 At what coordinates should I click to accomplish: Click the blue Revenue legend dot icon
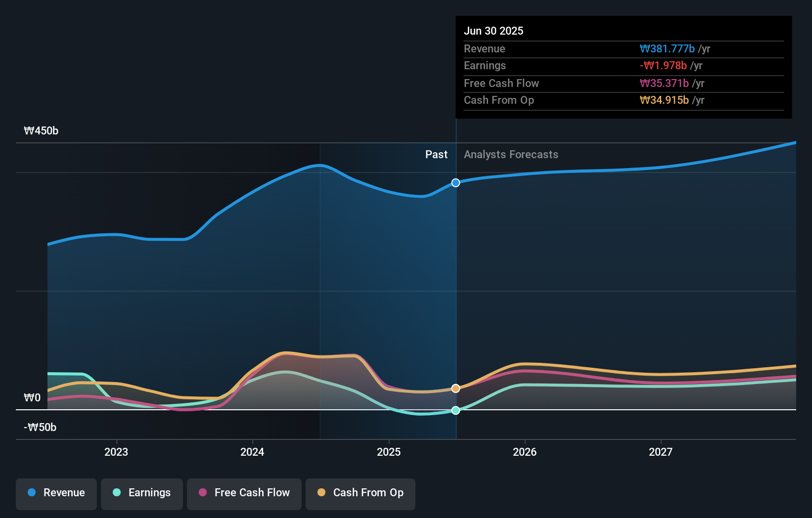coord(32,493)
